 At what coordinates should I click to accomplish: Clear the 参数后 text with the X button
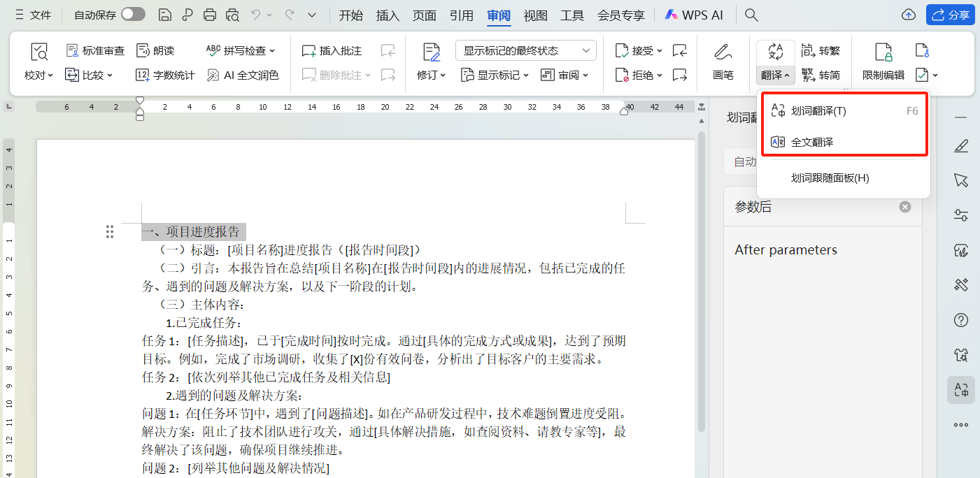pyautogui.click(x=905, y=207)
